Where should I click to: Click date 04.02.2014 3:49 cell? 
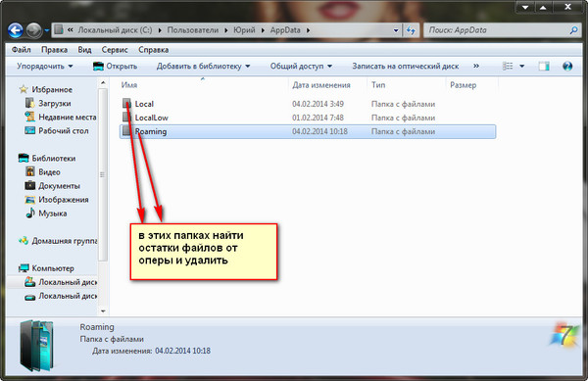[318, 104]
